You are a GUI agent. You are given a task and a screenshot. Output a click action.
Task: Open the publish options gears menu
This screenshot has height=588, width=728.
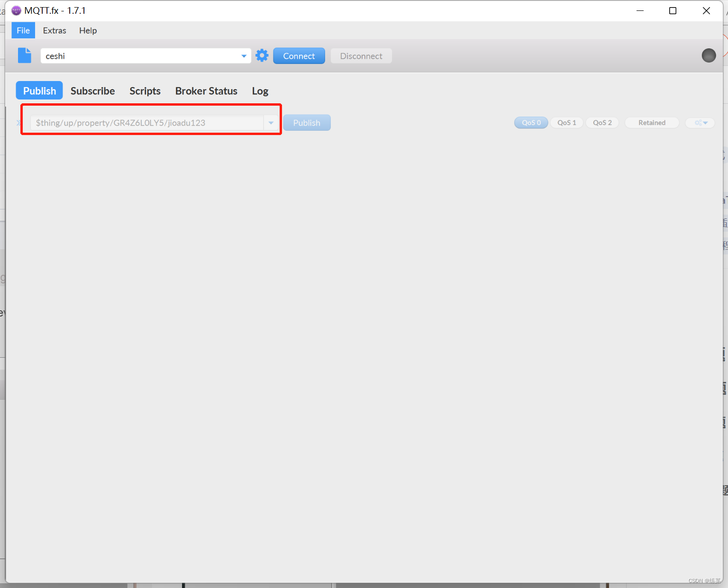tap(701, 123)
